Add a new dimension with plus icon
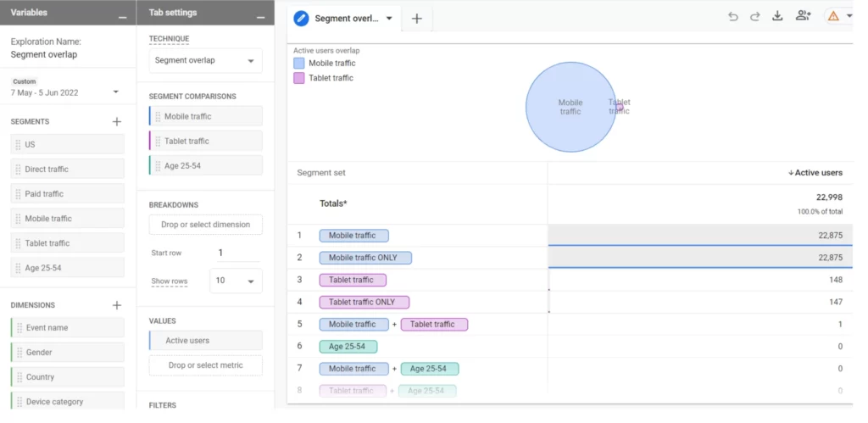This screenshot has height=423, width=868. (117, 305)
